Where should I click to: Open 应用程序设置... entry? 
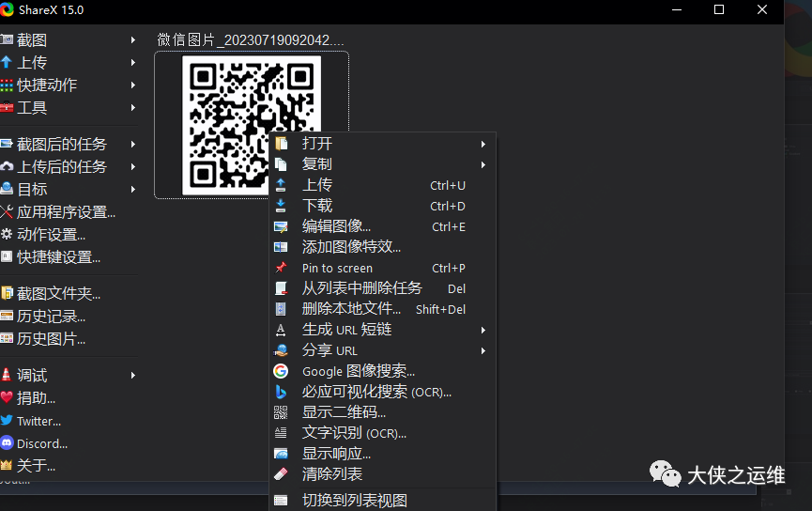66,211
